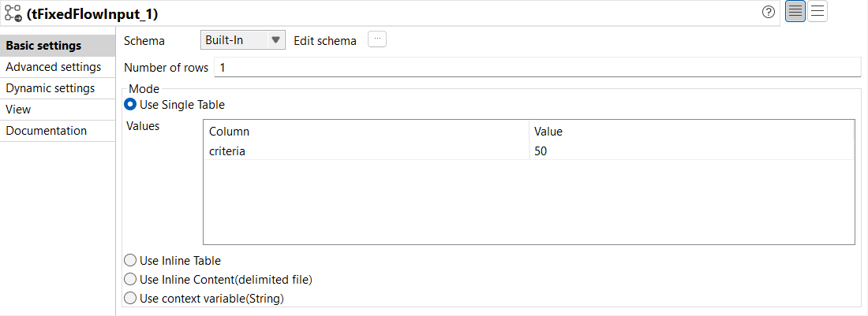Viewport: 868px width, 316px height.
Task: Show the Documentation tab
Action: click(46, 131)
